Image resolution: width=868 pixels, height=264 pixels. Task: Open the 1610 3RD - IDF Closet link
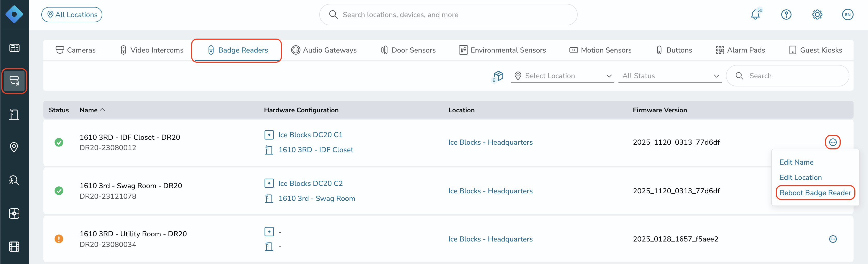pyautogui.click(x=316, y=150)
